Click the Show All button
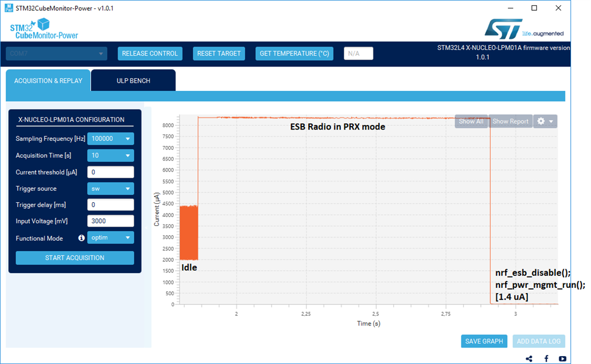 click(471, 122)
